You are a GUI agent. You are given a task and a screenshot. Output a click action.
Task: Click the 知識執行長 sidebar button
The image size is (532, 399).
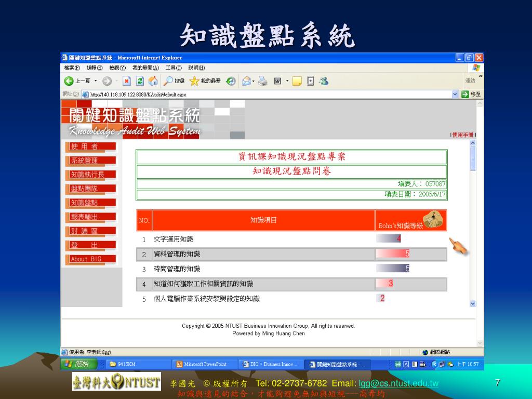click(x=90, y=175)
